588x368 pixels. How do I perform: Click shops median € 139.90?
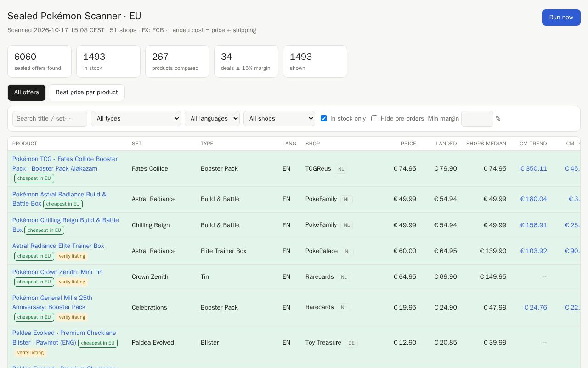pyautogui.click(x=493, y=251)
